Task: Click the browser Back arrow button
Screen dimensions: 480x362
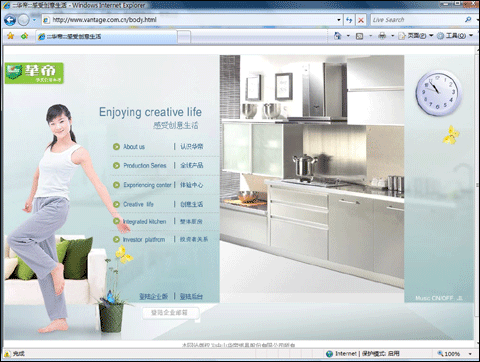Action: tap(10, 20)
